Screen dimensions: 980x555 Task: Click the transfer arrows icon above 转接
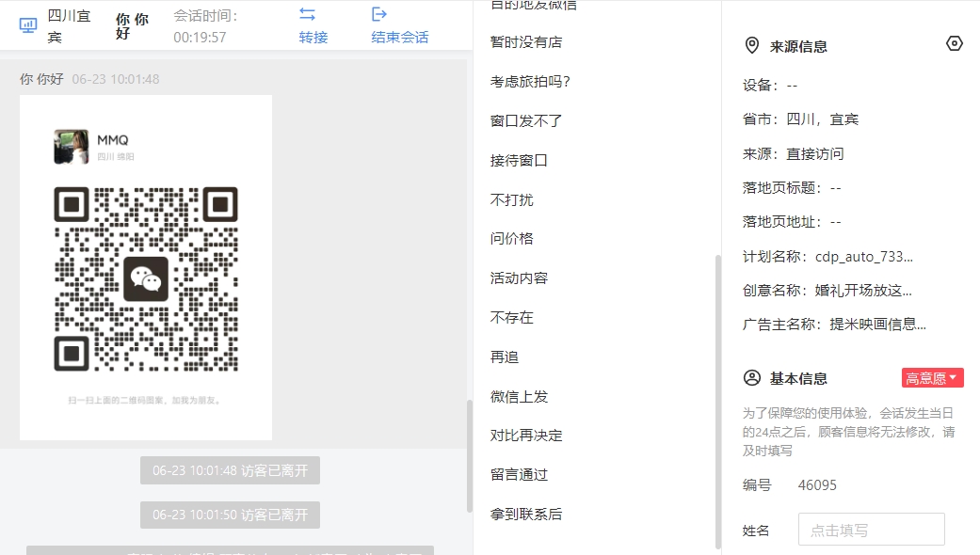tap(308, 14)
